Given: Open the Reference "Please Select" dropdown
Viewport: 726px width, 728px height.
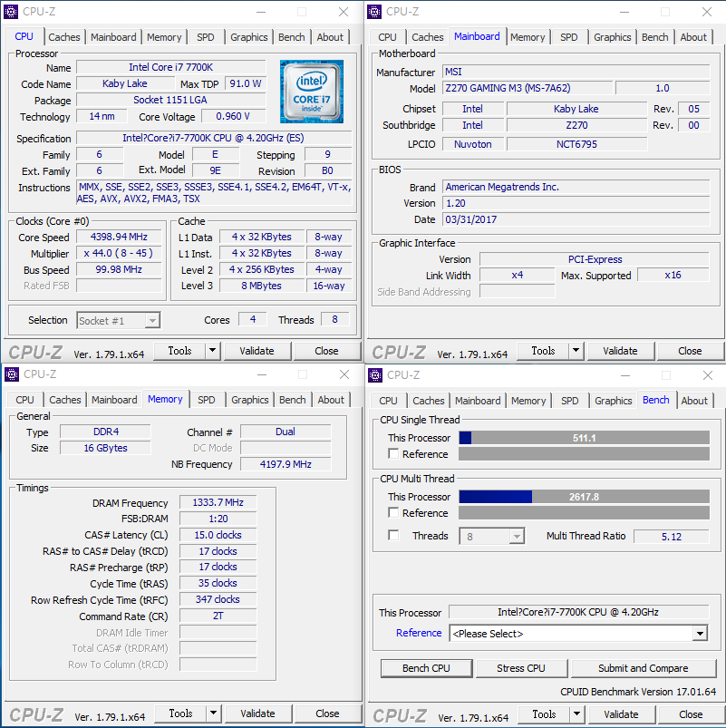Looking at the screenshot, I should (700, 634).
